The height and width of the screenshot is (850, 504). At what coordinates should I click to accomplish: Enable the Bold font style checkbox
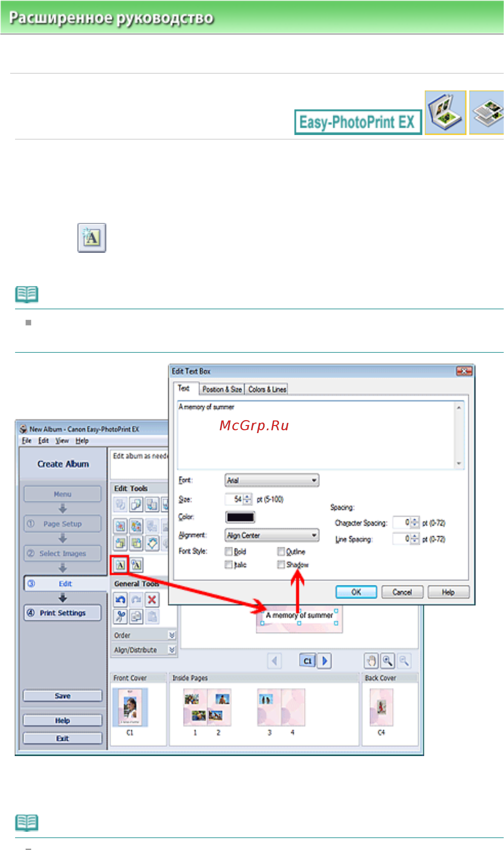[229, 552]
